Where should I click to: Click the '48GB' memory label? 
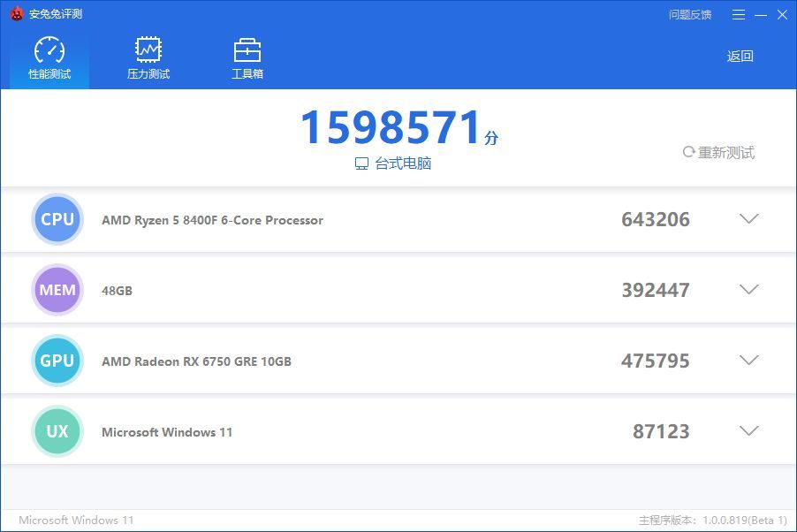coord(117,291)
